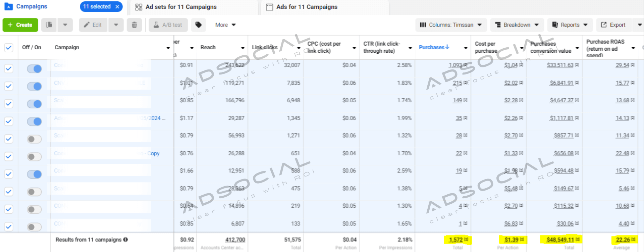This screenshot has height=252, width=644.
Task: Enable the fifth campaign's off toggle
Action: tap(34, 139)
